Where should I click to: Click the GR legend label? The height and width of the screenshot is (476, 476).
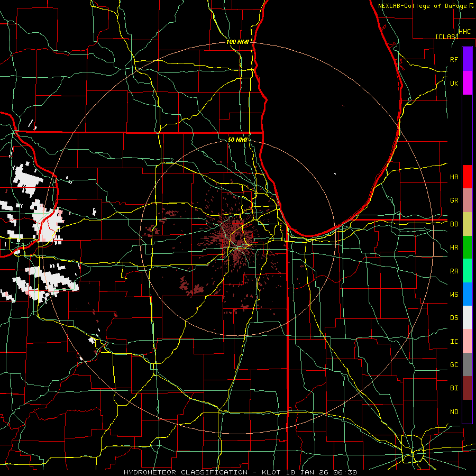point(454,200)
